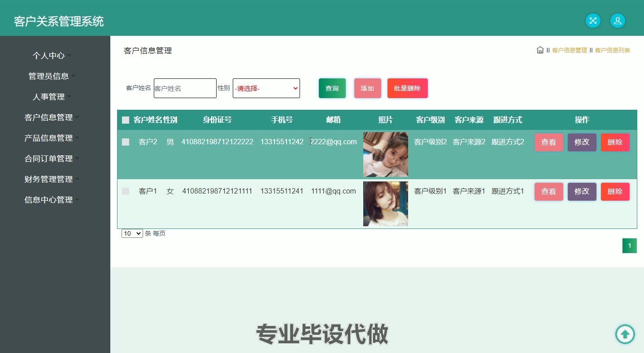
Task: Focus the 客户姓名 search input field
Action: 185,88
